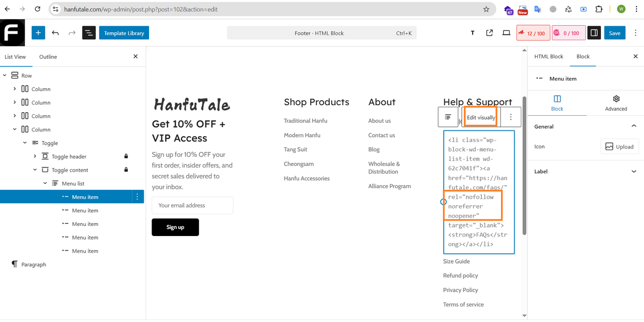Viewport: 644px width, 322px height.
Task: Click the T typography icon in toolbar
Action: tap(472, 33)
